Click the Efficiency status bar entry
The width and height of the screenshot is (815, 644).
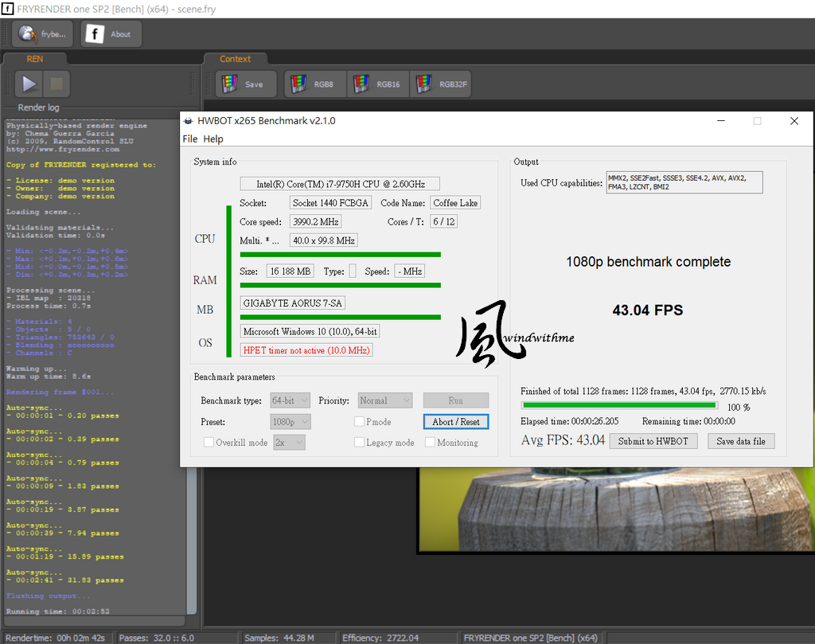coord(380,638)
